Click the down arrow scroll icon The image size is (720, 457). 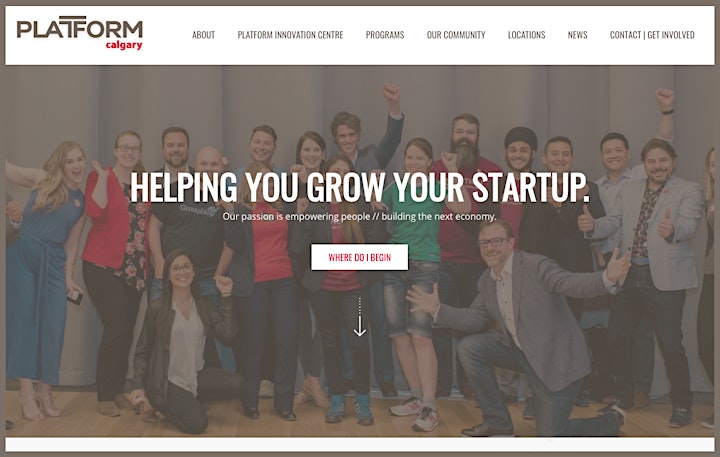click(x=360, y=318)
